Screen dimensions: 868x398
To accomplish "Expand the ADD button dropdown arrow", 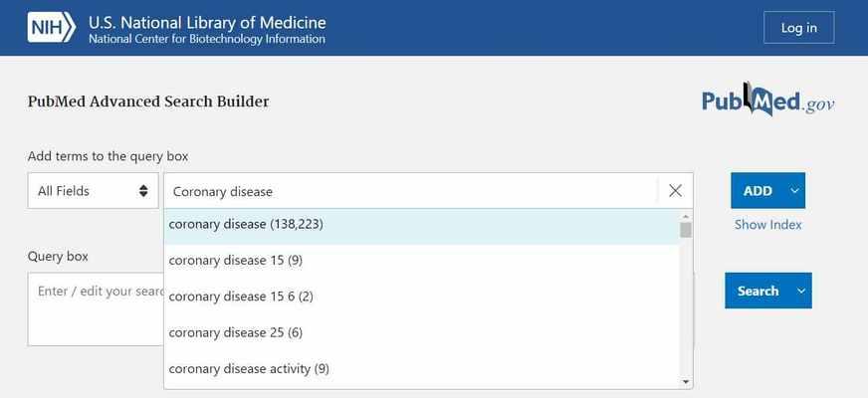I will pos(794,190).
